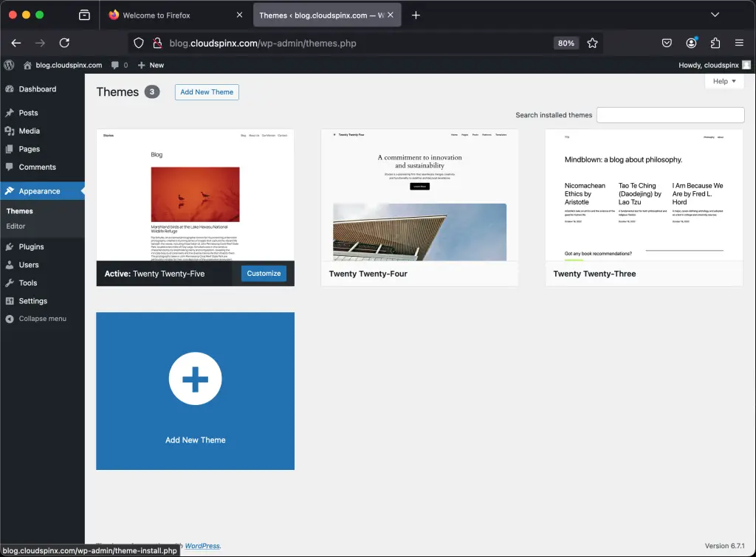Open the Help dropdown panel
This screenshot has height=557, width=756.
coord(724,81)
